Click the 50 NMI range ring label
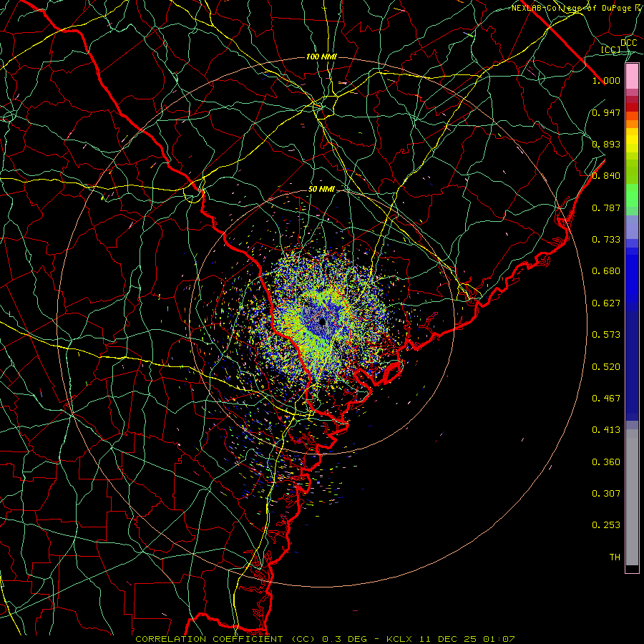Screen dimensions: 644x644 pyautogui.click(x=321, y=189)
